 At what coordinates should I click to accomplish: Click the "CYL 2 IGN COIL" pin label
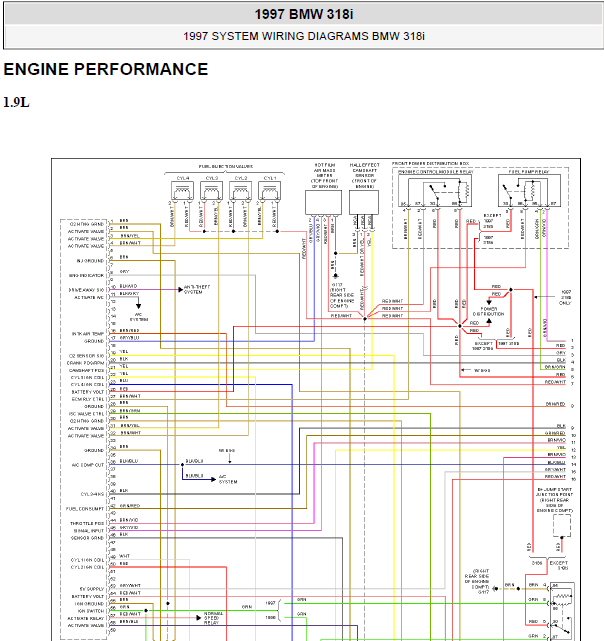88,567
